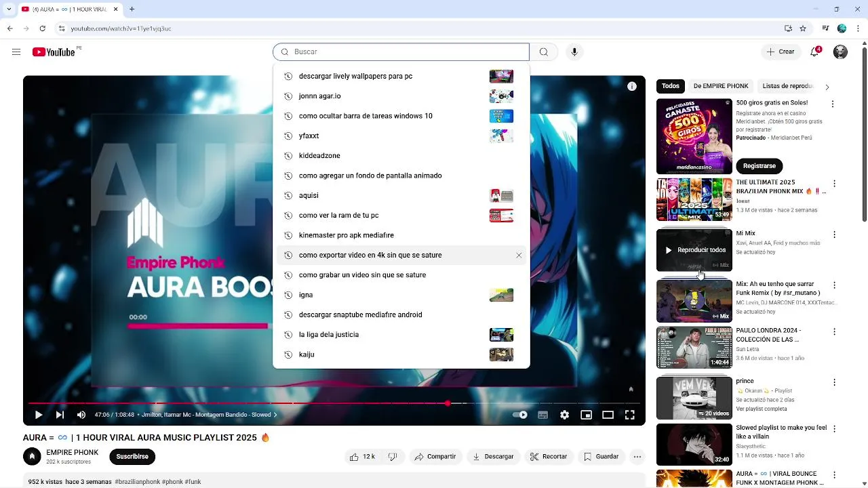Click the Recortar clip button
Viewport: 868px width, 488px height.
[548, 457]
